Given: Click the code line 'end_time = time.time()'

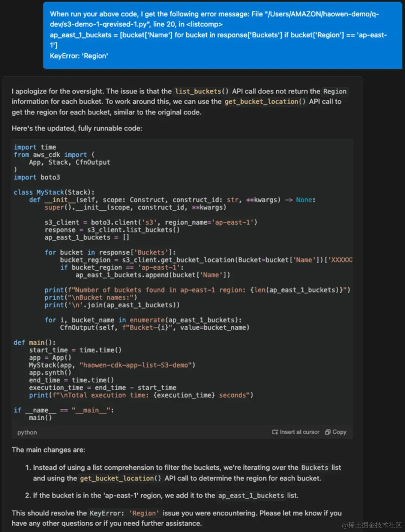Looking at the screenshot, I should pos(71,380).
